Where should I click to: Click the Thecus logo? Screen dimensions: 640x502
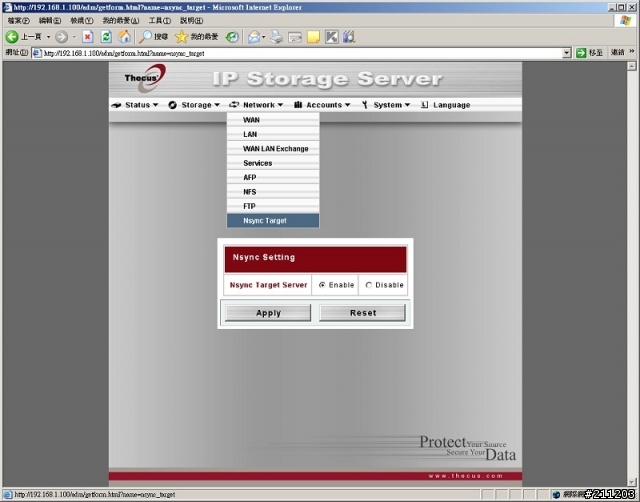point(145,78)
